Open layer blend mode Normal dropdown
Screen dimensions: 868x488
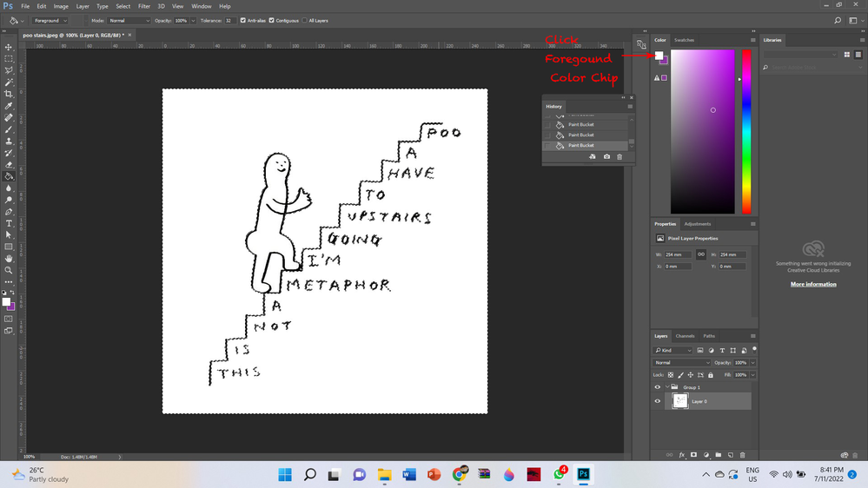[681, 362]
